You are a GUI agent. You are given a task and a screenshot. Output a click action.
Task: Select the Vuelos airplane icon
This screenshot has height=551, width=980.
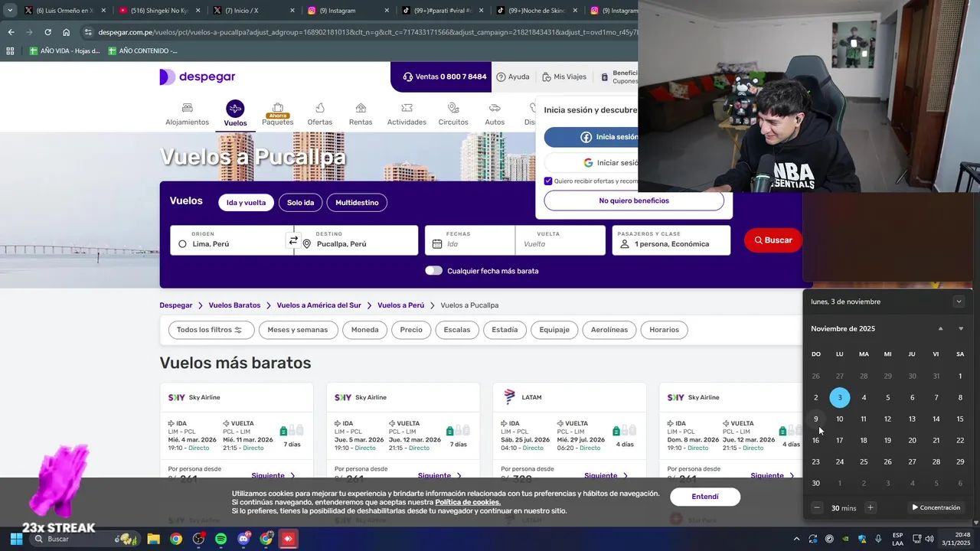235,109
